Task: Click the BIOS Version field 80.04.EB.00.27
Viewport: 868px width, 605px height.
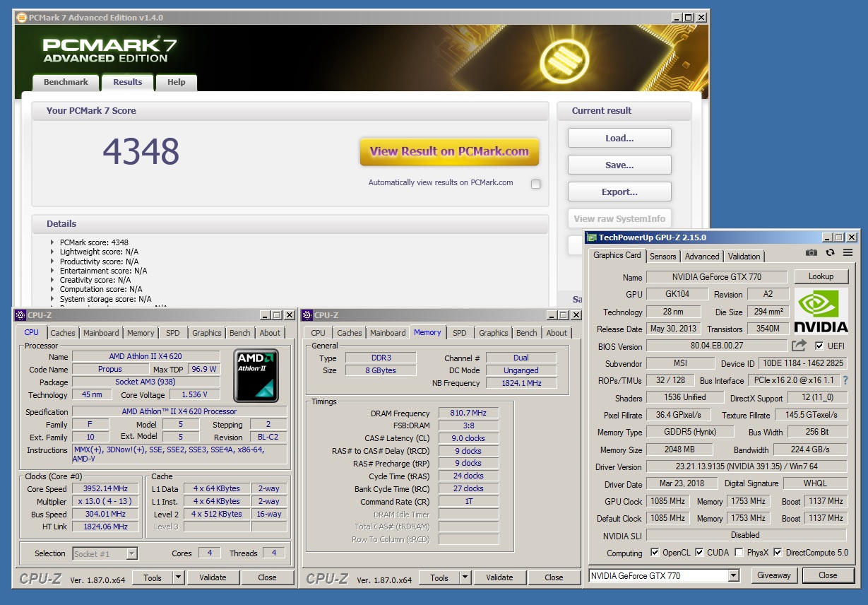Action: point(717,346)
